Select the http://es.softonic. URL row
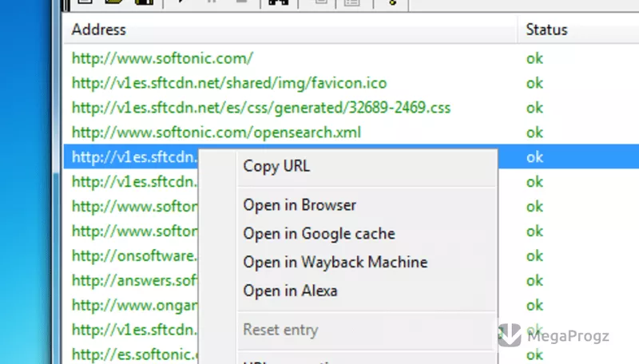639x364 pixels. (x=134, y=354)
